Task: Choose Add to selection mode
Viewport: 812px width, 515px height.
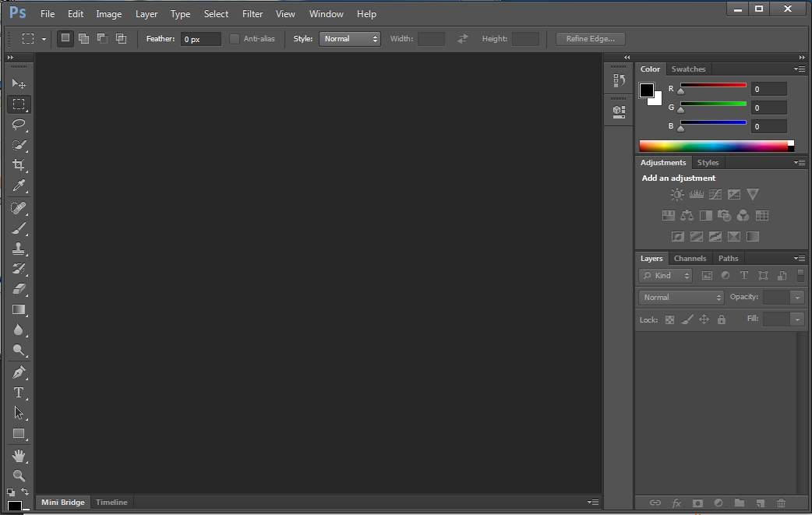Action: click(84, 38)
